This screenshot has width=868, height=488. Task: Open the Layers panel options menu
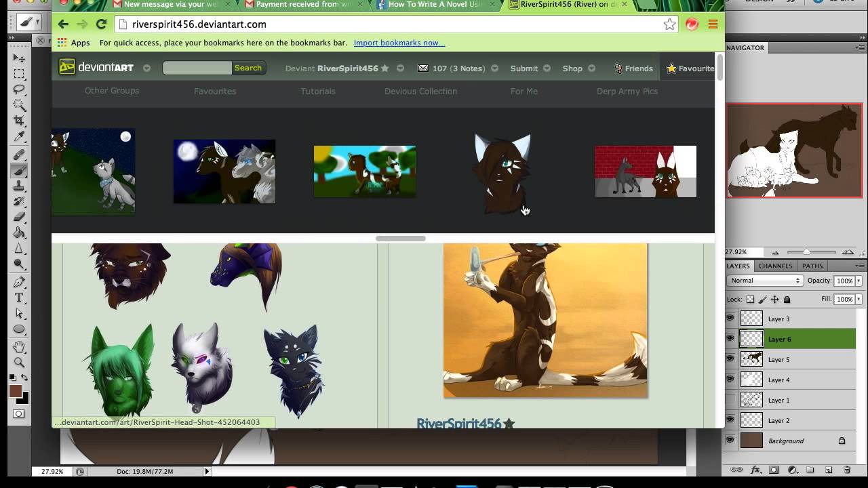coord(861,266)
